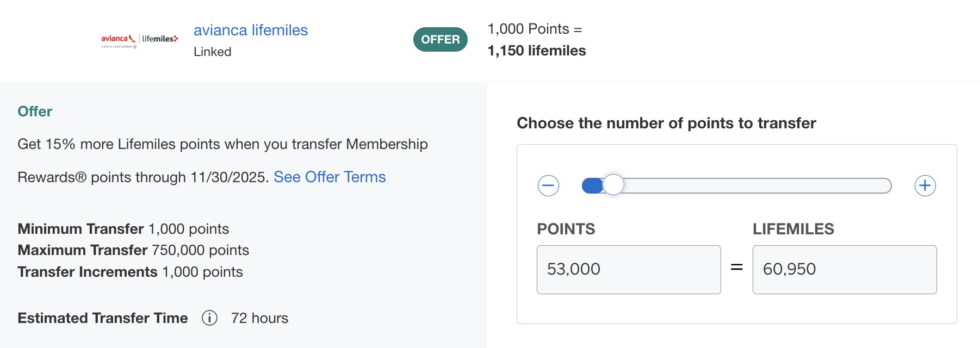This screenshot has height=348, width=980.
Task: Open the See Offer Terms link
Action: pos(330,177)
